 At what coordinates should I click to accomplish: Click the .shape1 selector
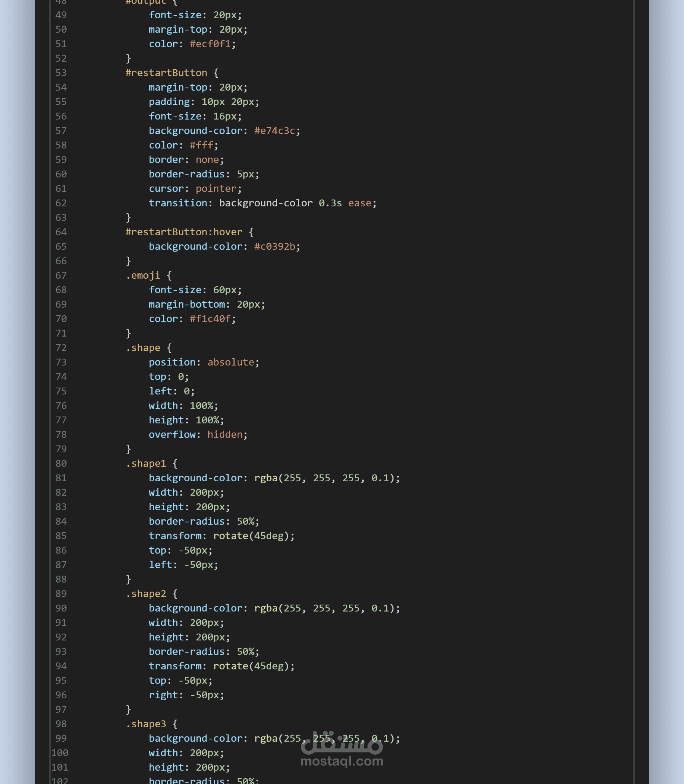pos(146,464)
